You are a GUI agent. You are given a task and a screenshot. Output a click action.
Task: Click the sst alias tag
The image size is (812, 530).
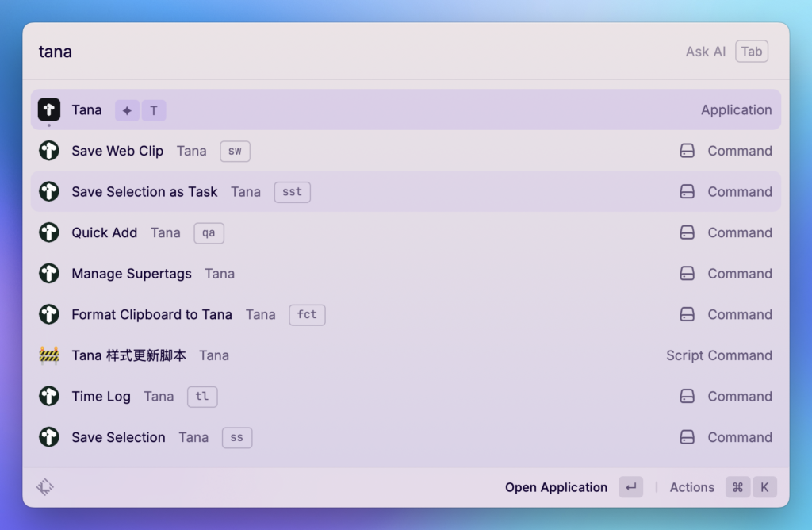point(292,192)
